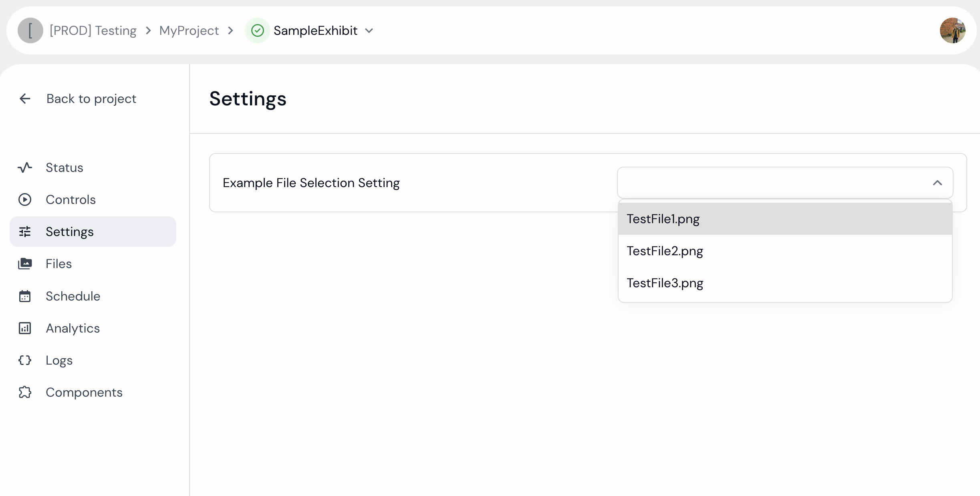
Task: Click the green exhibit status checkmark
Action: point(258,30)
